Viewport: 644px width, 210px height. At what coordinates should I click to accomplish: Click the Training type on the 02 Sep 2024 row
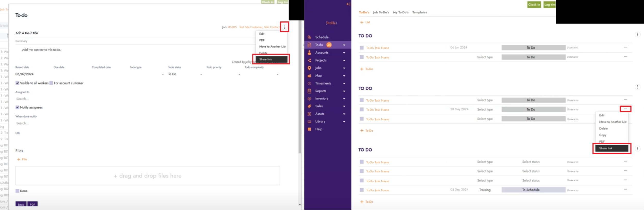(x=485, y=190)
